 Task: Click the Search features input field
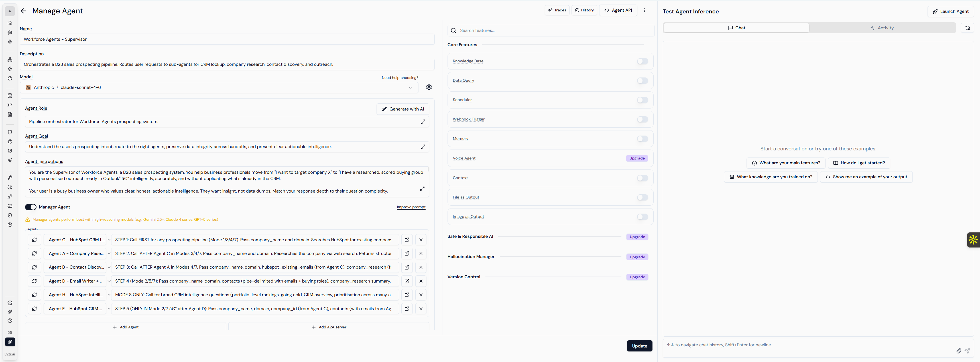click(552, 30)
